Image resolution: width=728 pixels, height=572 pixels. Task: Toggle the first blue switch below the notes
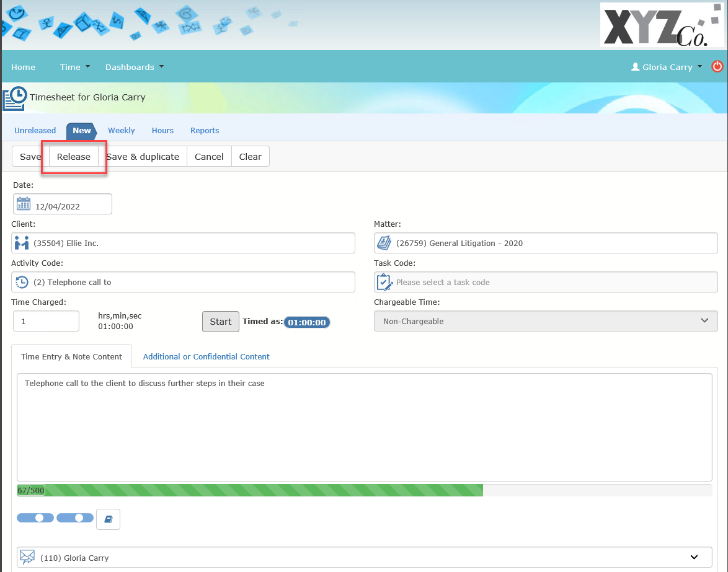pos(35,517)
